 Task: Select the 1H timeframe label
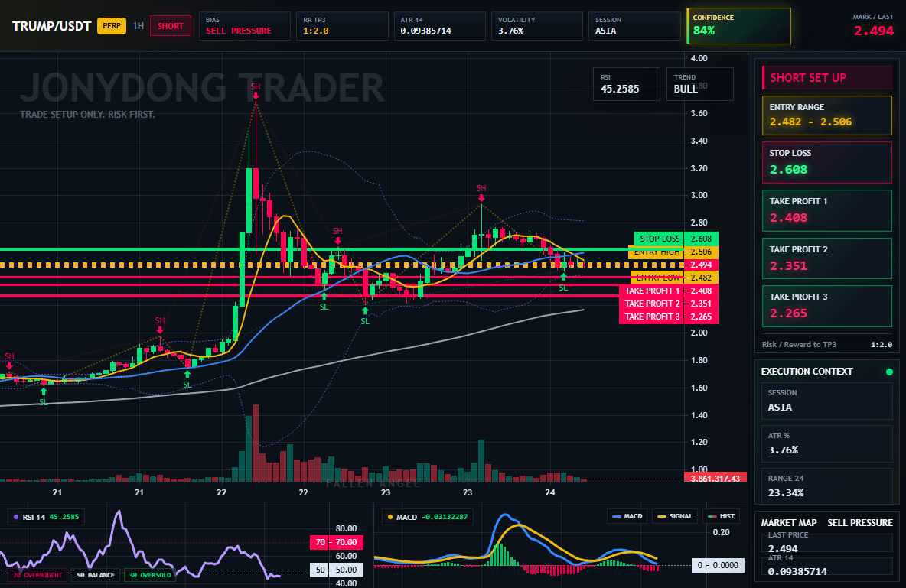click(x=138, y=26)
